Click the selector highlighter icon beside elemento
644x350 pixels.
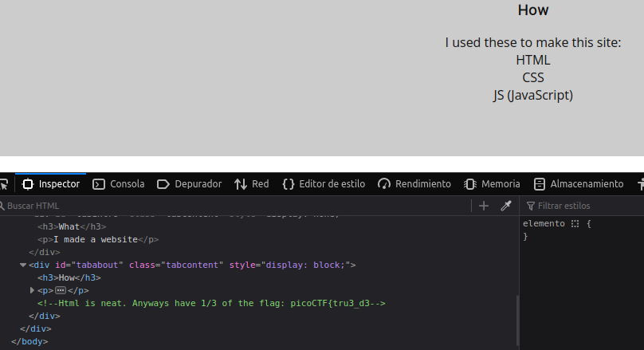(574, 224)
